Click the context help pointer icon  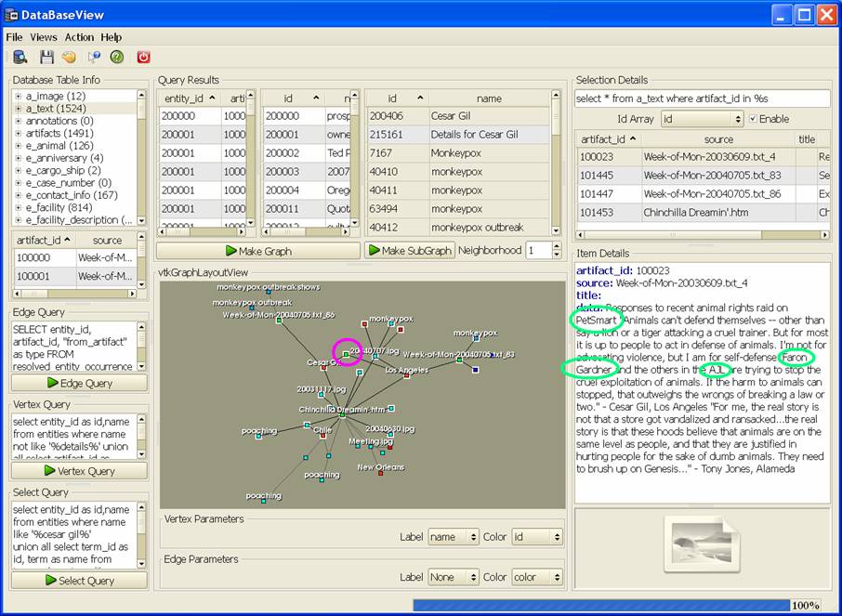[94, 57]
